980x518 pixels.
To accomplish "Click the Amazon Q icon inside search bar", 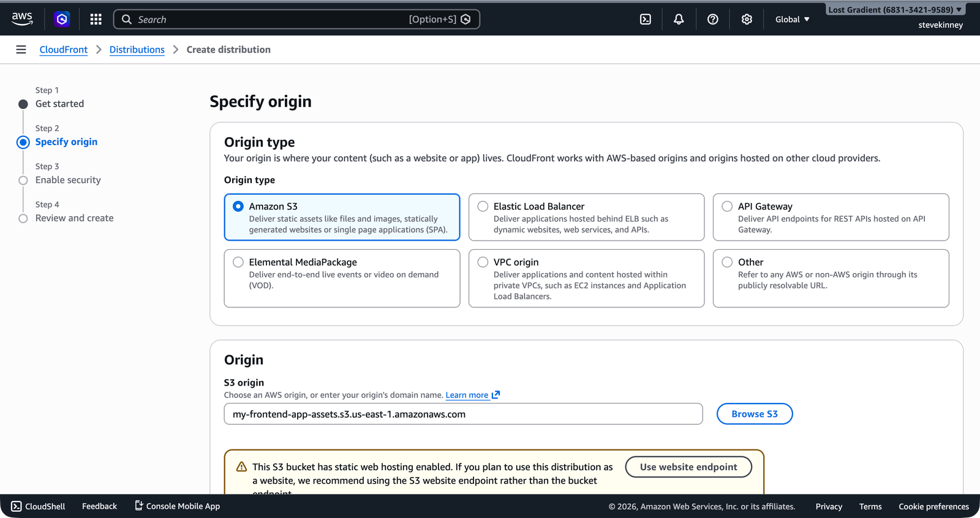I will [x=466, y=20].
